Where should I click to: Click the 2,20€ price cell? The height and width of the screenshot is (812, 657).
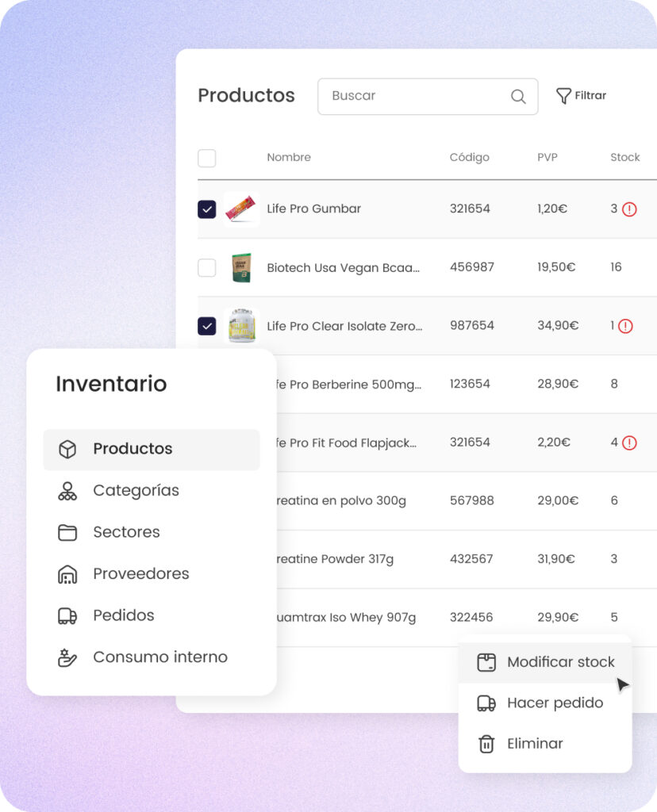tap(553, 442)
